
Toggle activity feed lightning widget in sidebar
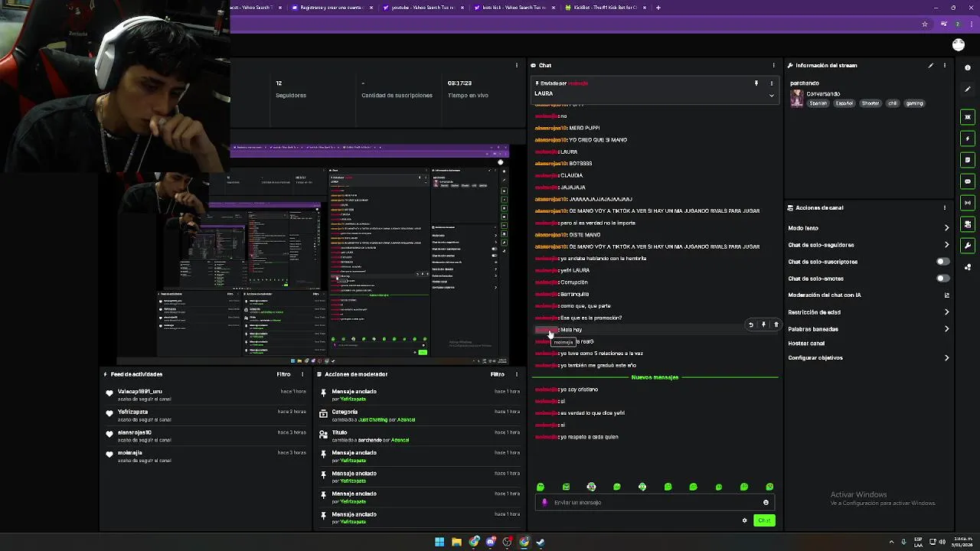pyautogui.click(x=968, y=139)
